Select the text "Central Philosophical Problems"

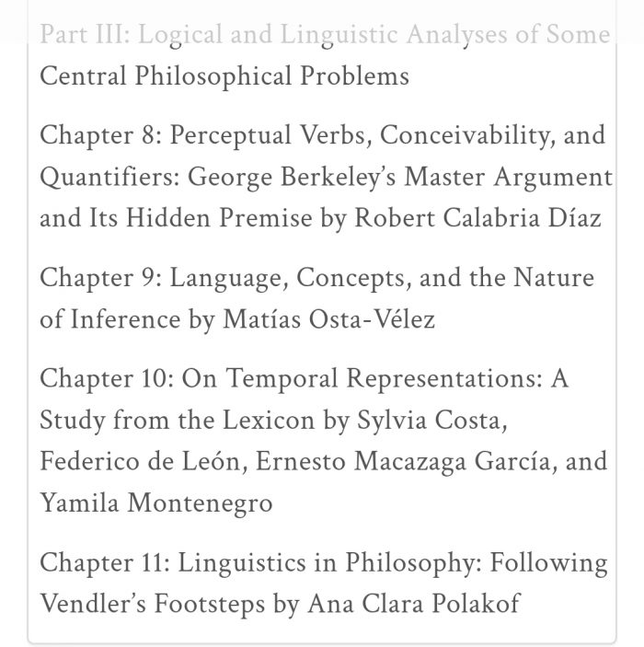[224, 75]
